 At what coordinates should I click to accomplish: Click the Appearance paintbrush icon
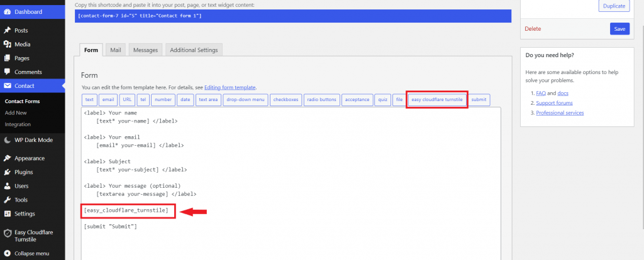point(7,158)
